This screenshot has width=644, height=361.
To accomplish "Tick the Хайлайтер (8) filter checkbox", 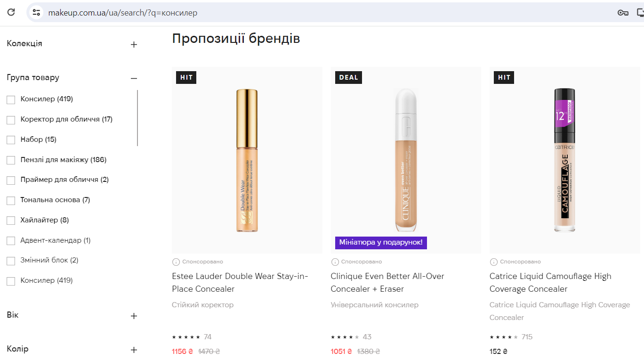I will [11, 221].
